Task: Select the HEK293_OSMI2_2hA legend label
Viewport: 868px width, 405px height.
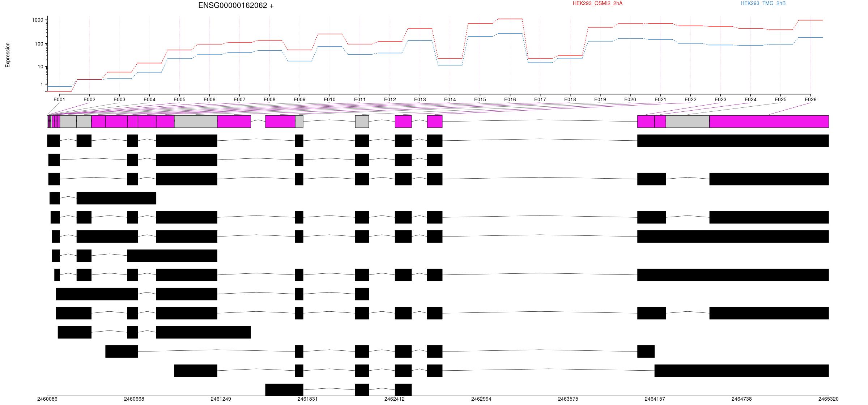Action: (x=597, y=3)
